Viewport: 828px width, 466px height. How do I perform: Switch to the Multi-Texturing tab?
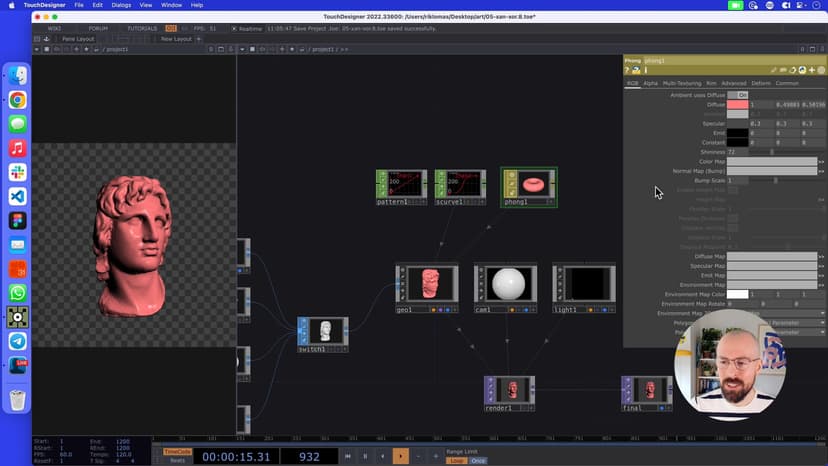coord(682,83)
